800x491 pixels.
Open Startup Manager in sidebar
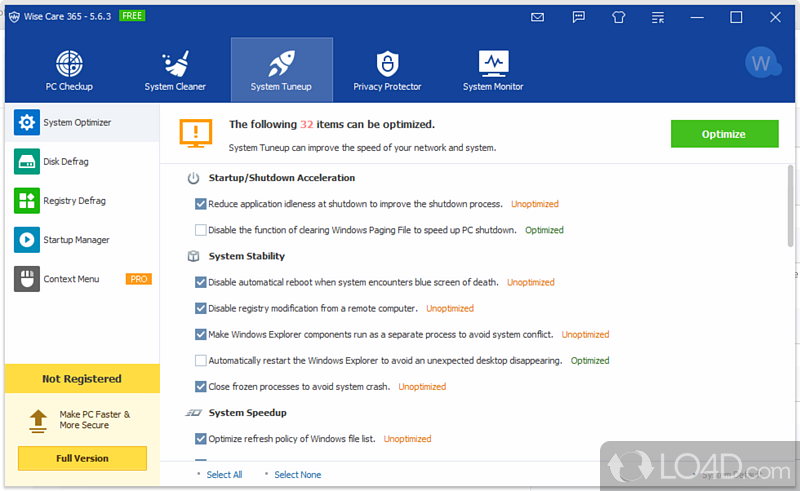pos(76,240)
